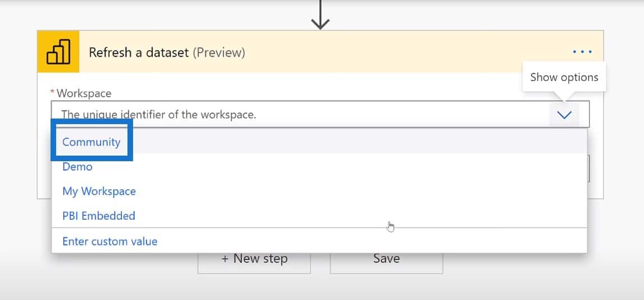Click the Show options tooltip
This screenshot has width=644, height=300.
coord(564,78)
